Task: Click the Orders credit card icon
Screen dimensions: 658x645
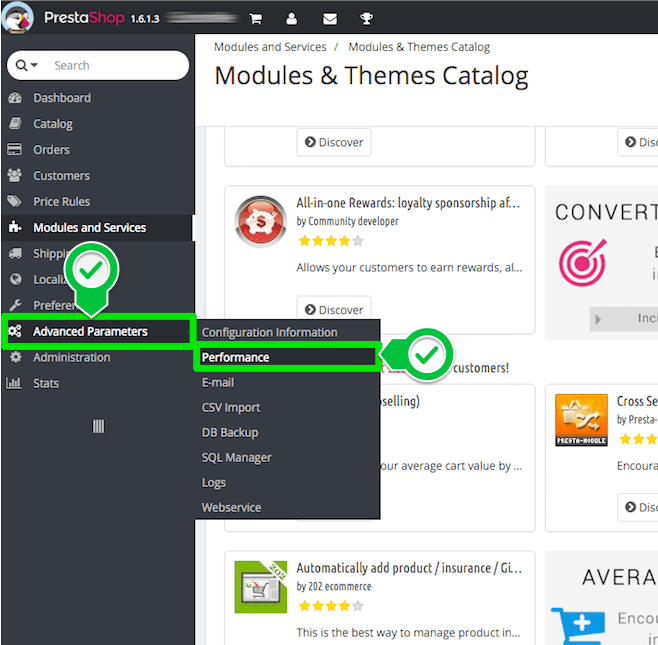Action: click(x=15, y=149)
